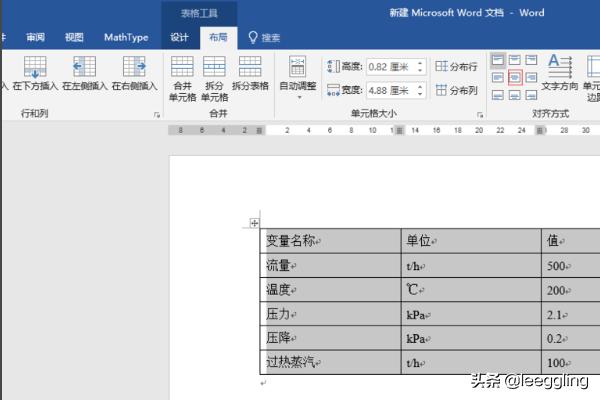Click the horizontal ruler at mark 14
The image size is (600, 400).
[x=415, y=131]
